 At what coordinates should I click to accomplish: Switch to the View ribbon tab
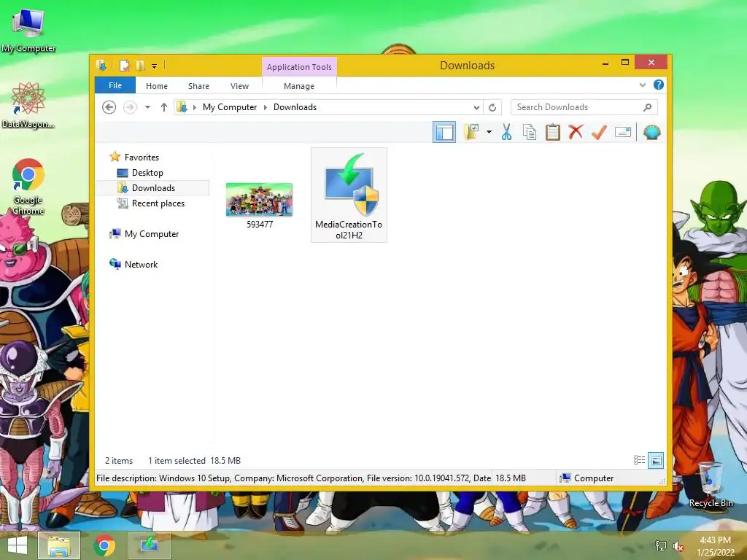(239, 86)
